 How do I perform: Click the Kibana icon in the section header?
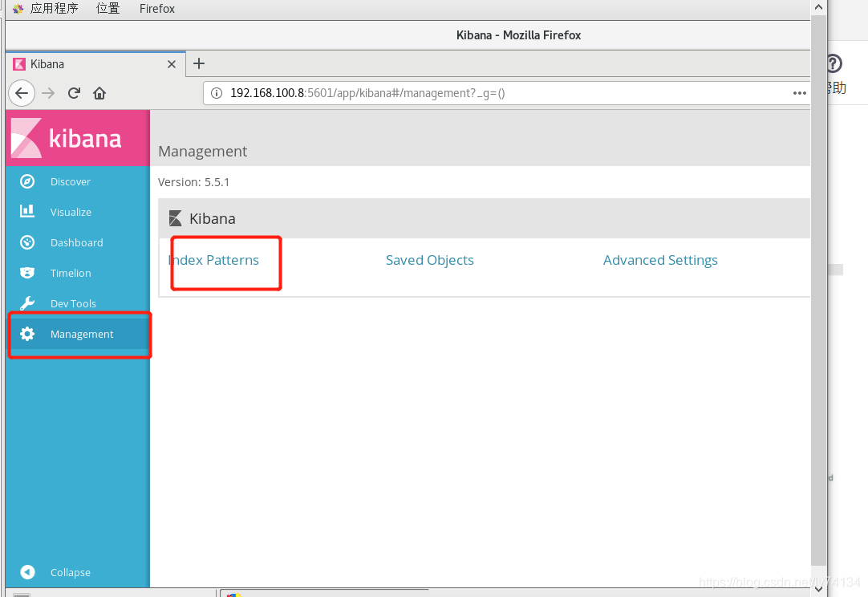(176, 218)
